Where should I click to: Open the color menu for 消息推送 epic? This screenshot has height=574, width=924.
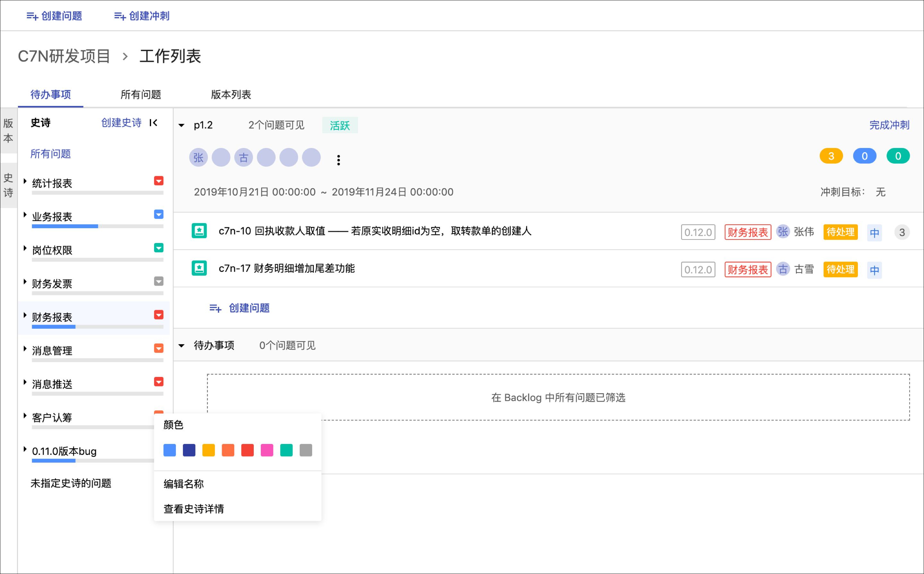158,382
